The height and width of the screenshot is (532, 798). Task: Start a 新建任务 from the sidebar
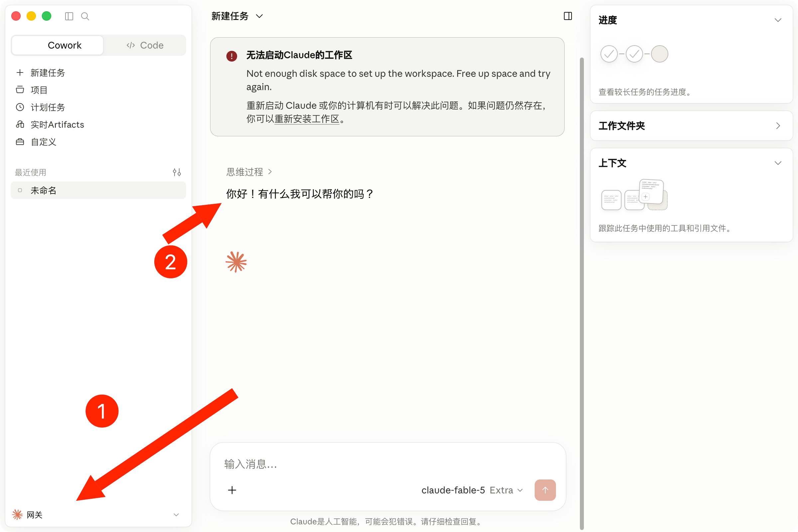pyautogui.click(x=98, y=72)
